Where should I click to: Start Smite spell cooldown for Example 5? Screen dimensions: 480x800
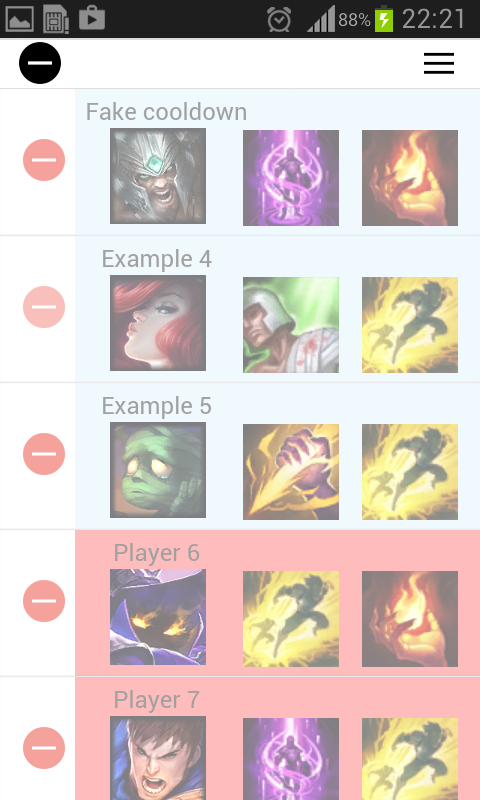tap(291, 471)
